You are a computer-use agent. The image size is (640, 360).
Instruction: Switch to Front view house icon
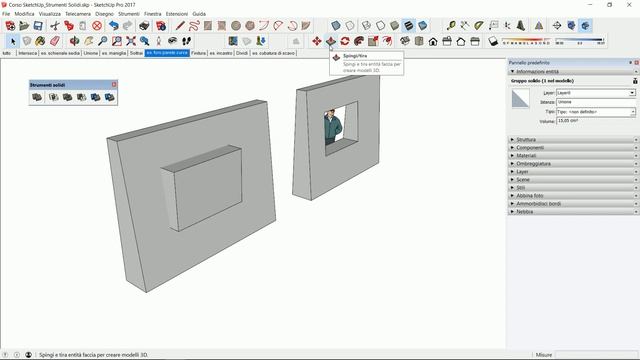(433, 41)
